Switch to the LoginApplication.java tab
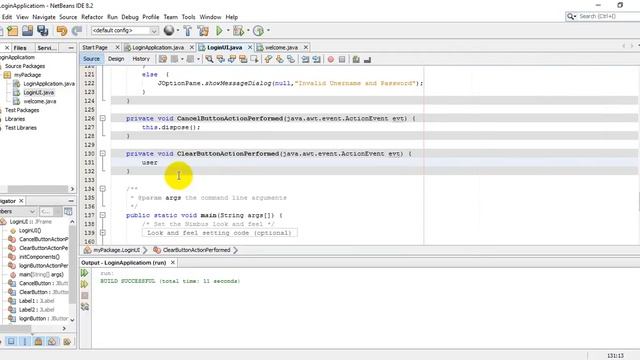The image size is (640, 360). click(x=158, y=47)
